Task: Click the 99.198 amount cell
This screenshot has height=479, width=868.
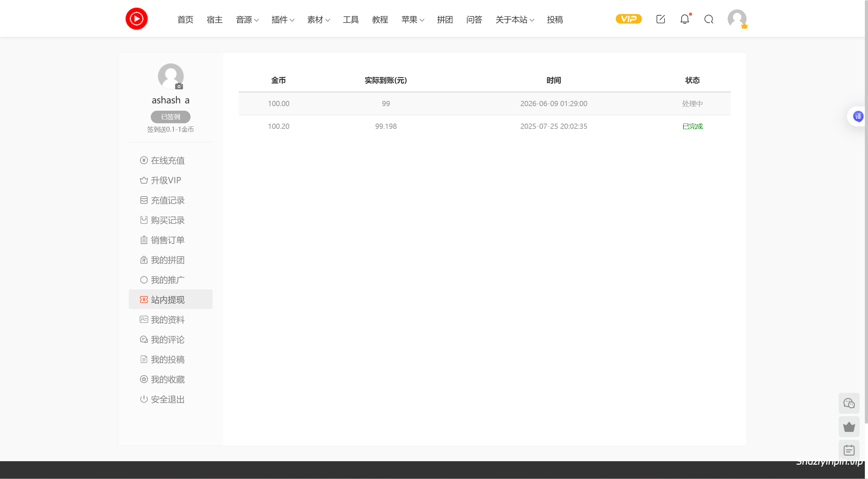Action: click(x=386, y=126)
